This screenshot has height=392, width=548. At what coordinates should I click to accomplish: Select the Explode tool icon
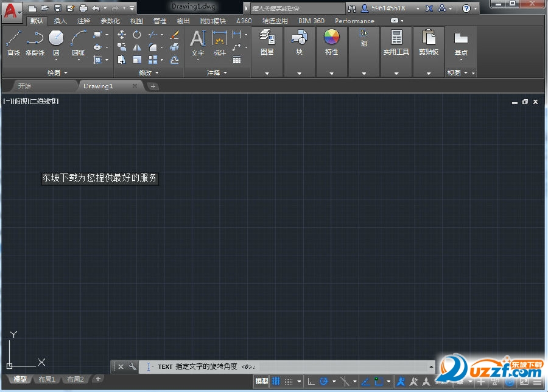(x=174, y=47)
